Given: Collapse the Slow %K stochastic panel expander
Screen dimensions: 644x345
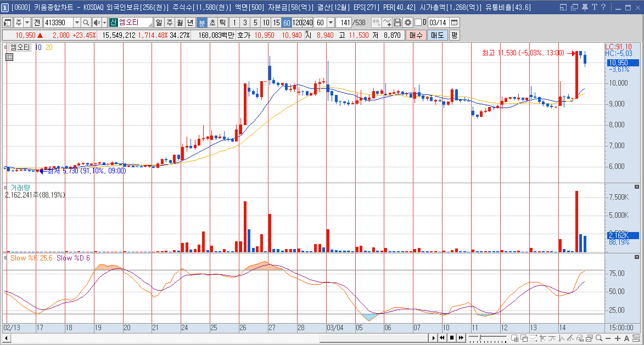Looking at the screenshot, I should 5,258.
